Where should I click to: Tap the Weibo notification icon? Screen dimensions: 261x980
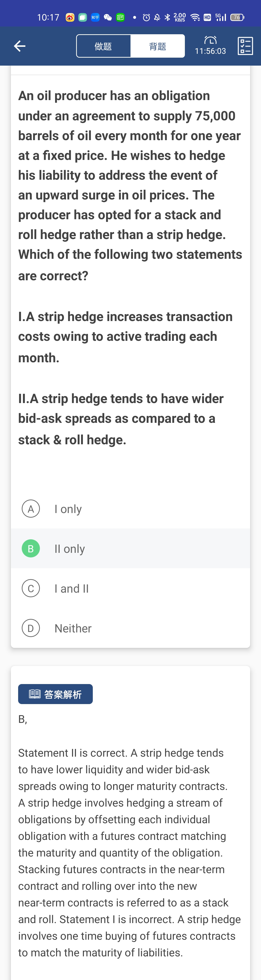pos(70,18)
